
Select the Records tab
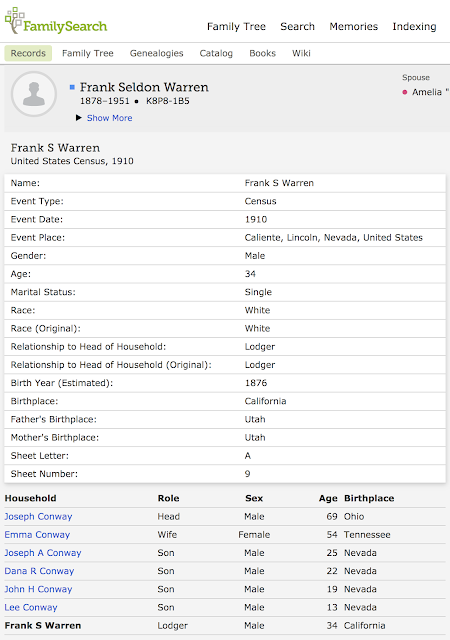tap(28, 53)
